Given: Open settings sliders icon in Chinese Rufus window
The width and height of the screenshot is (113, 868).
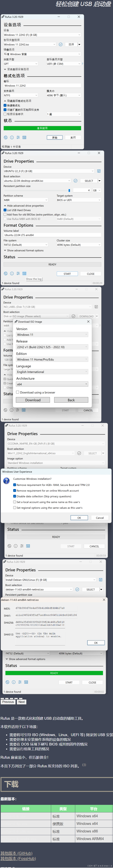Looking at the screenshot, I should point(18,138).
